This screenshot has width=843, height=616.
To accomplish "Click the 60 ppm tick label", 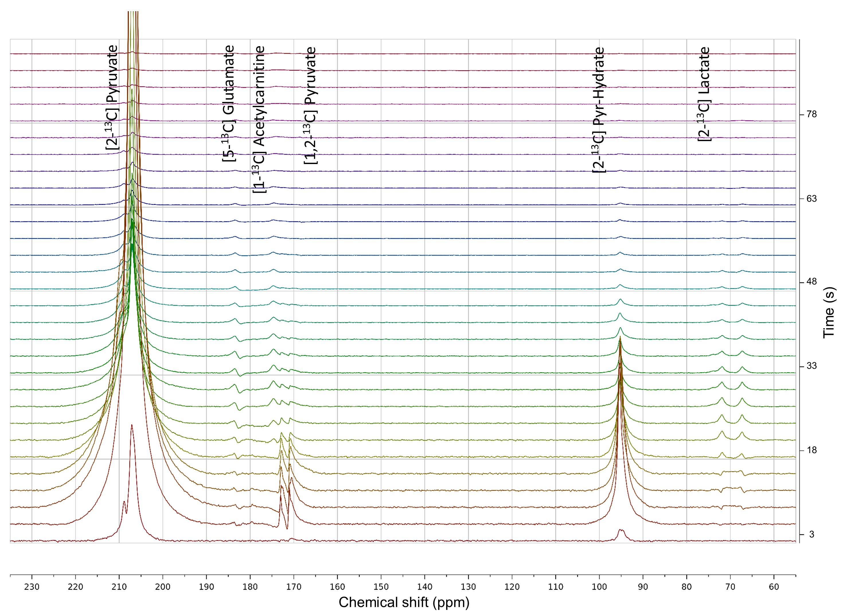I will [774, 587].
